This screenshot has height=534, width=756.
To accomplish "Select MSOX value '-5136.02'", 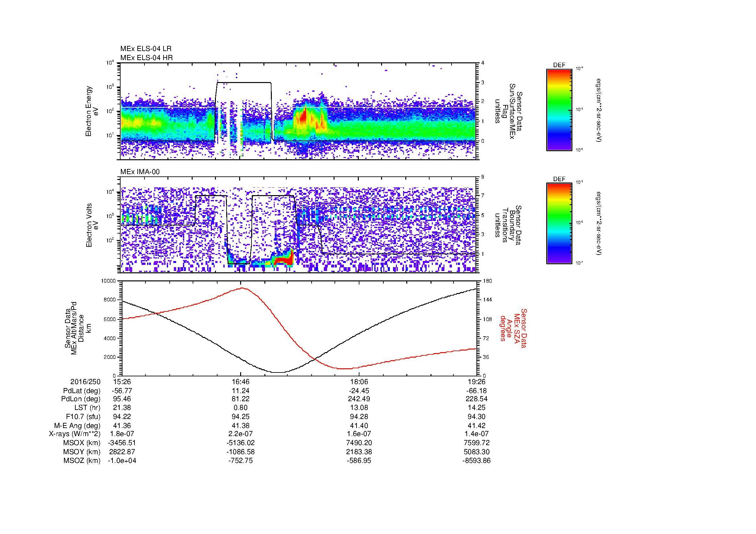I will pyautogui.click(x=241, y=443).
